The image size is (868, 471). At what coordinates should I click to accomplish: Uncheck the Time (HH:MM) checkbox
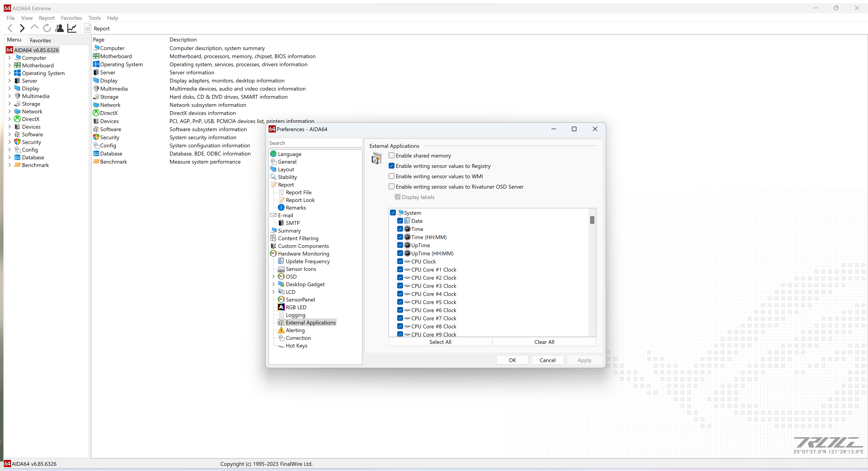click(x=400, y=237)
